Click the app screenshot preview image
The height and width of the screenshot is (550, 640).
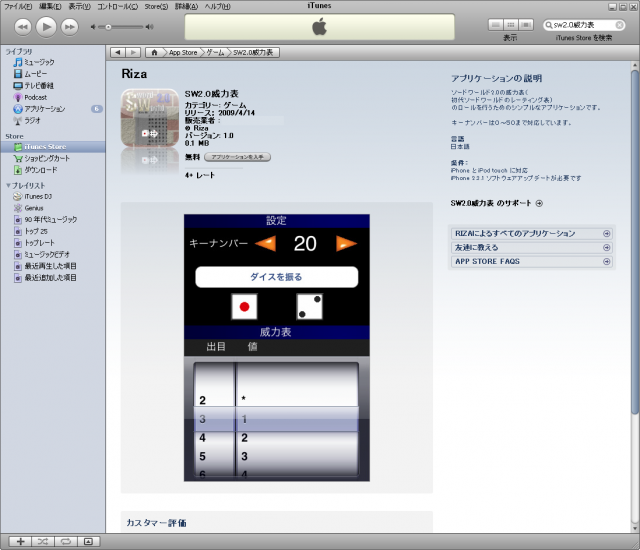(277, 348)
